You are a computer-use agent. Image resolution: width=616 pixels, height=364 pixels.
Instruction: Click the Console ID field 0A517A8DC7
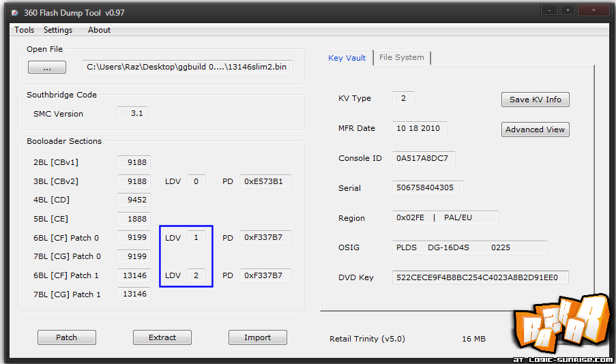point(424,158)
